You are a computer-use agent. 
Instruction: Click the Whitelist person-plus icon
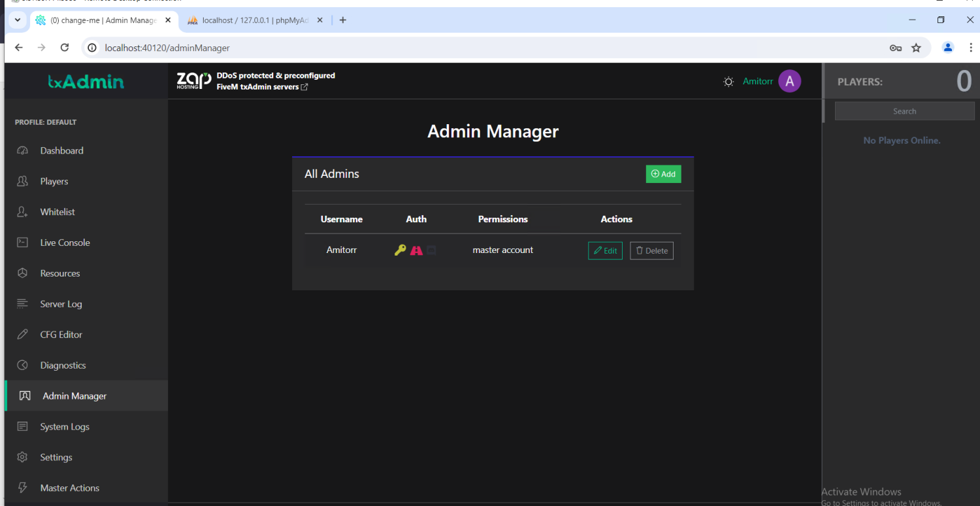point(22,212)
